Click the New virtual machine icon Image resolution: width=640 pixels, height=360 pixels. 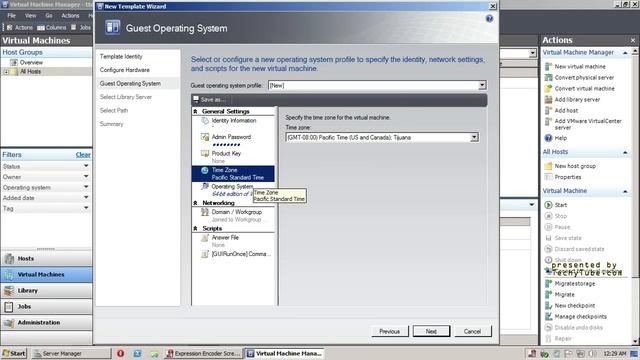(549, 66)
